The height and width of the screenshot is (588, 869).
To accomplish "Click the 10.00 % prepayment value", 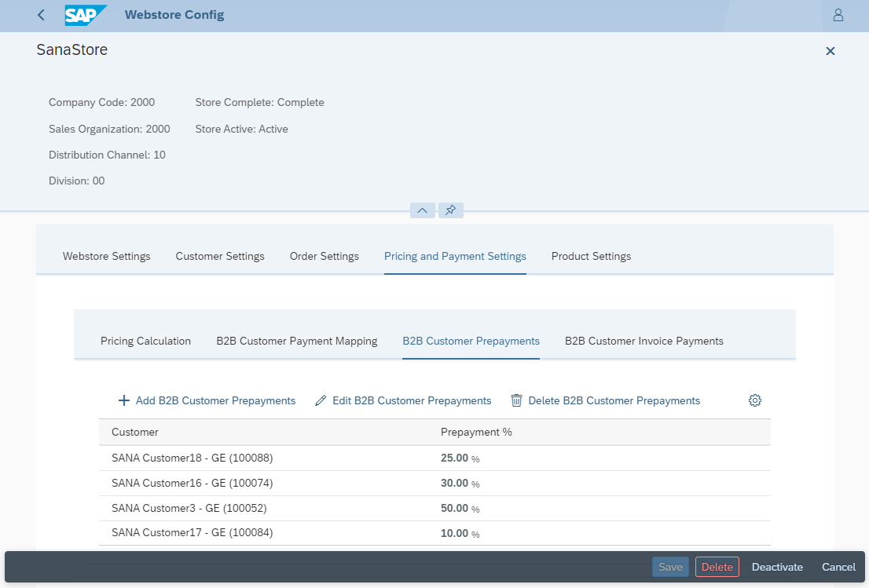I will (x=460, y=533).
